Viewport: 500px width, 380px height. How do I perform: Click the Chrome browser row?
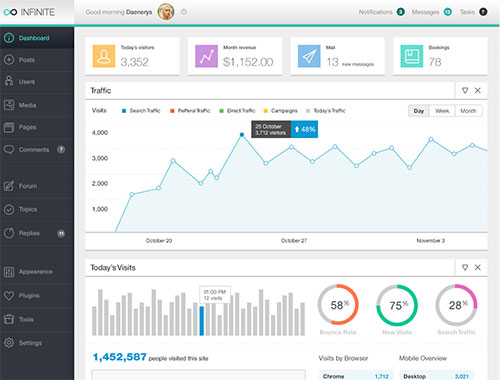pyautogui.click(x=356, y=376)
